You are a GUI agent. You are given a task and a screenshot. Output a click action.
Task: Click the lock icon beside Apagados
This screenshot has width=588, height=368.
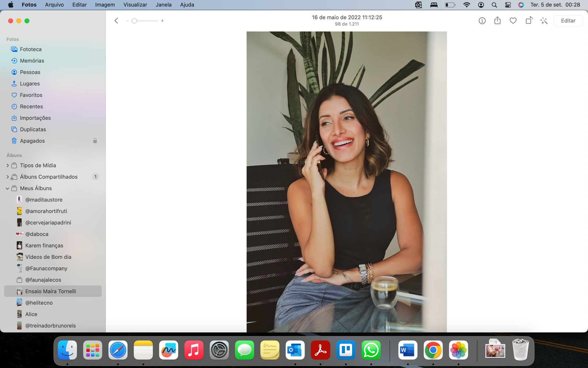coord(95,140)
